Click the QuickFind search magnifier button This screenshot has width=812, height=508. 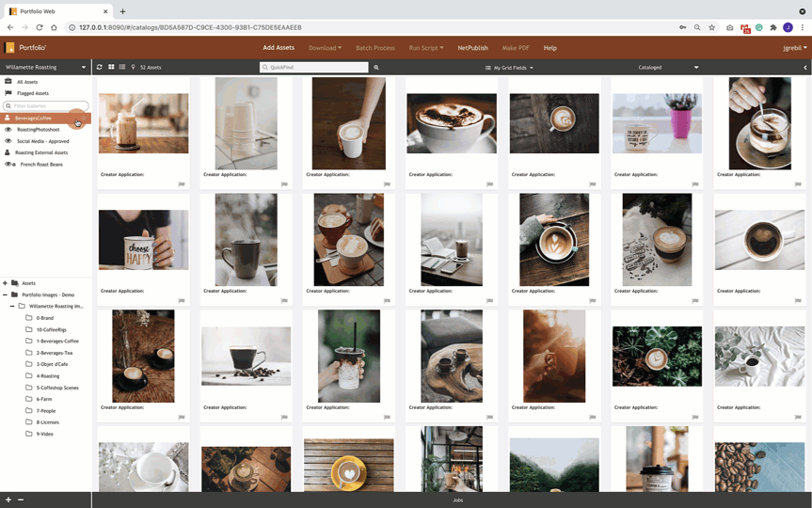(x=376, y=68)
